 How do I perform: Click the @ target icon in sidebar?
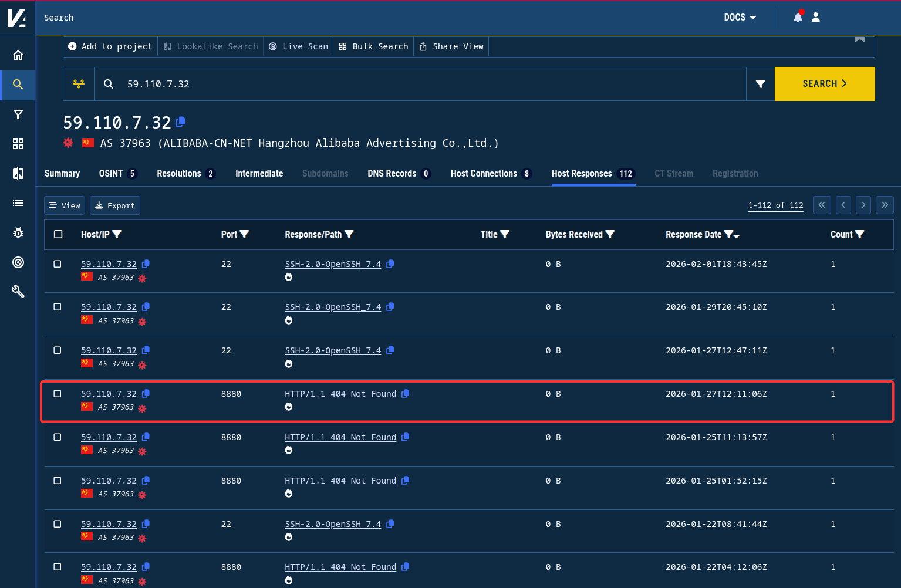coord(18,262)
